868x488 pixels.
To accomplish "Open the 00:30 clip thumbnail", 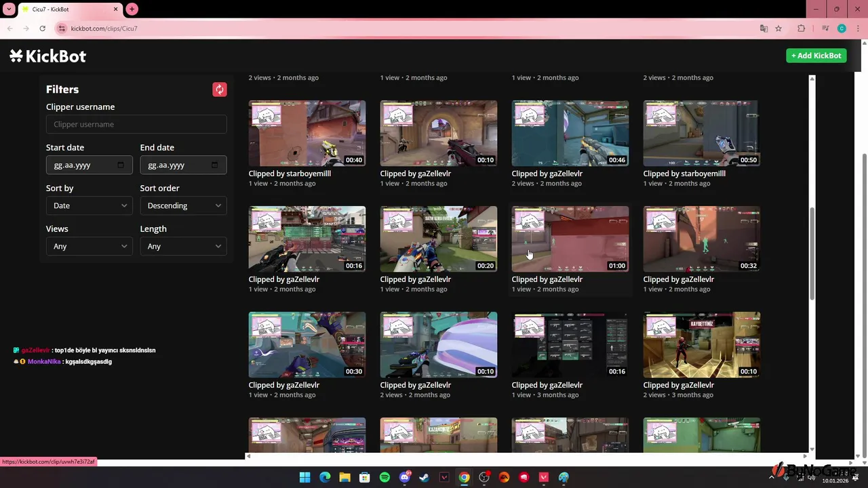I will click(307, 345).
